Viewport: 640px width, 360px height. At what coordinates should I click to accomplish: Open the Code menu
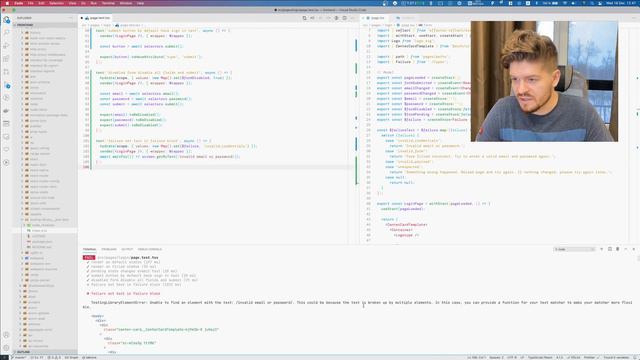(19, 3)
